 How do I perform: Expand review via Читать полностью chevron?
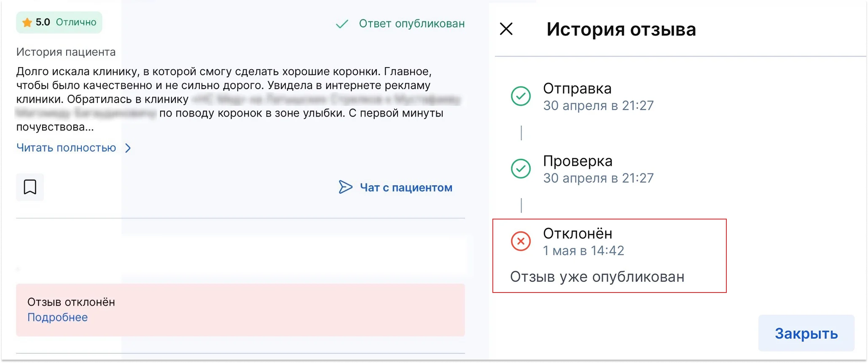click(128, 148)
